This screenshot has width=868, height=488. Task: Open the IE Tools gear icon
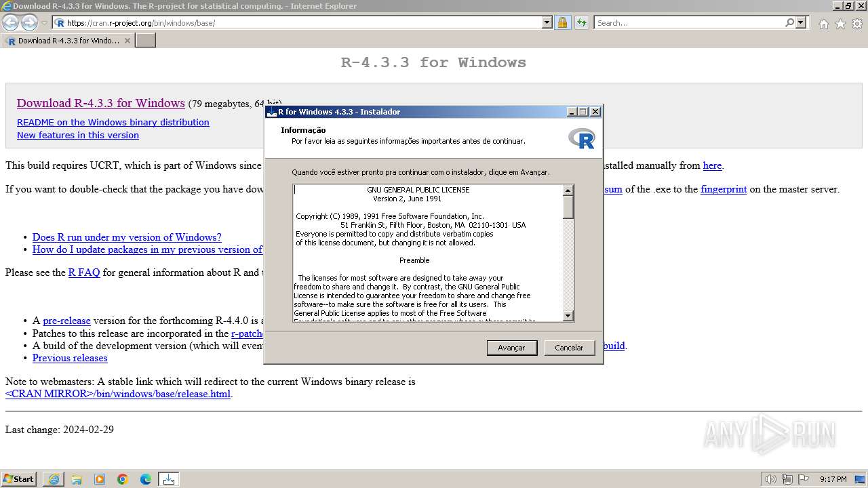[857, 24]
